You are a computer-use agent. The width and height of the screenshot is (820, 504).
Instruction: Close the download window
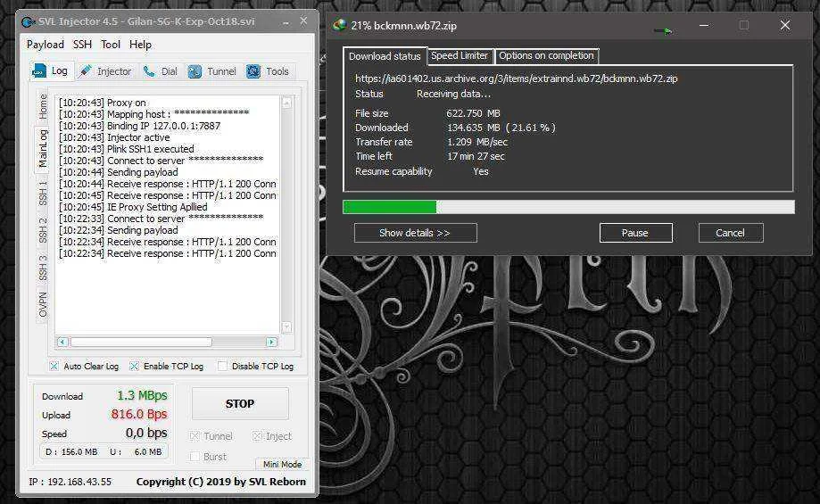pos(785,25)
